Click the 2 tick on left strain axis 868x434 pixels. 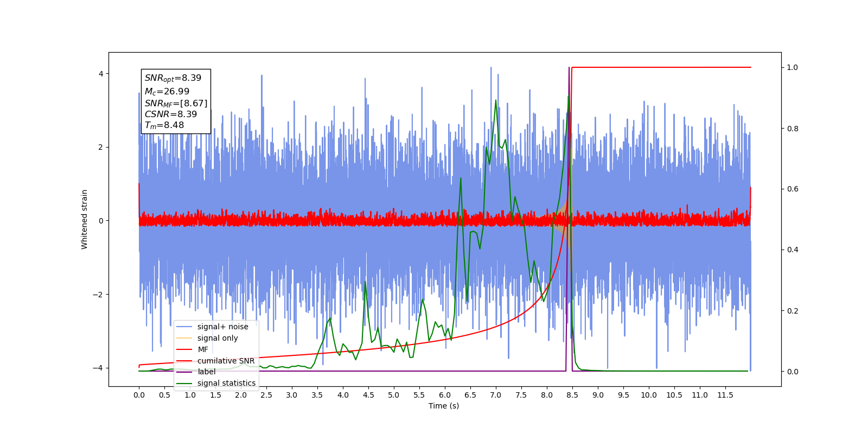click(x=101, y=147)
